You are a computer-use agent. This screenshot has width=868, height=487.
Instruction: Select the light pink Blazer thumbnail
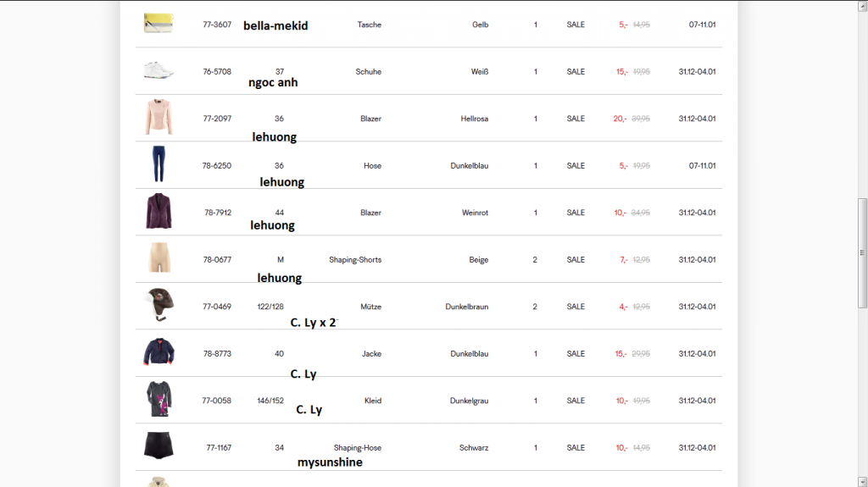(159, 118)
